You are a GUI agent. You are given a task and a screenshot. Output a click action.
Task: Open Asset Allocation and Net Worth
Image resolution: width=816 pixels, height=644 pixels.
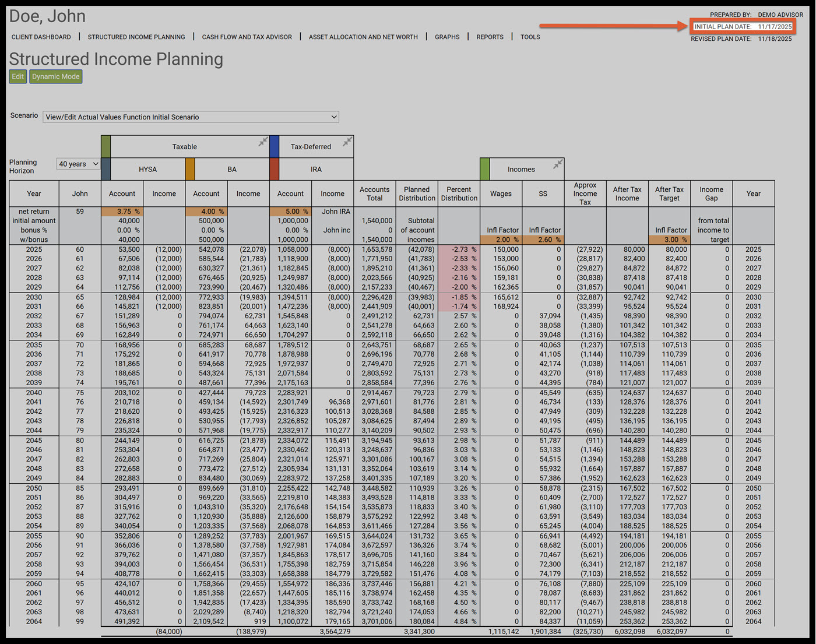click(363, 37)
